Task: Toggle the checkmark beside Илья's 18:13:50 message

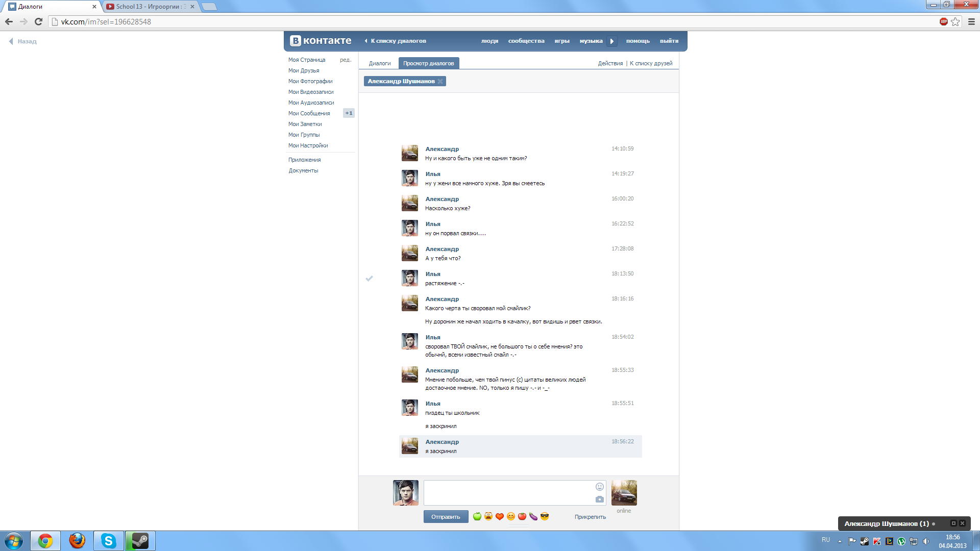Action: click(370, 279)
